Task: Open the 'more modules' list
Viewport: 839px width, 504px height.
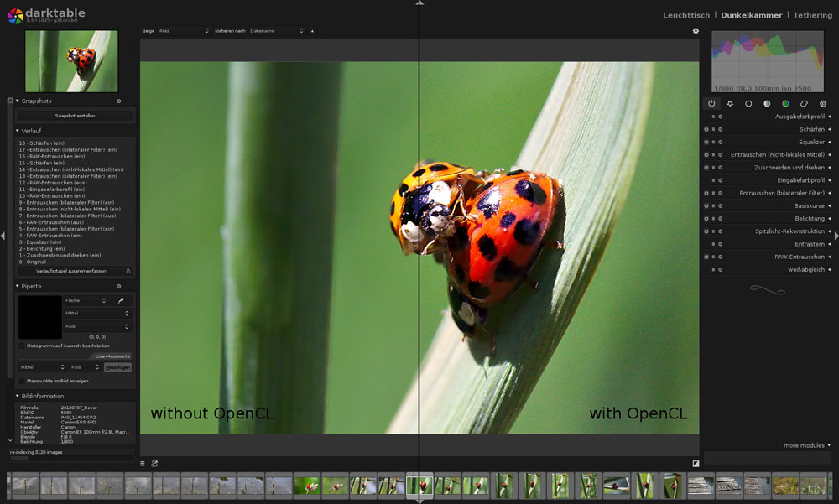Action: pos(807,445)
